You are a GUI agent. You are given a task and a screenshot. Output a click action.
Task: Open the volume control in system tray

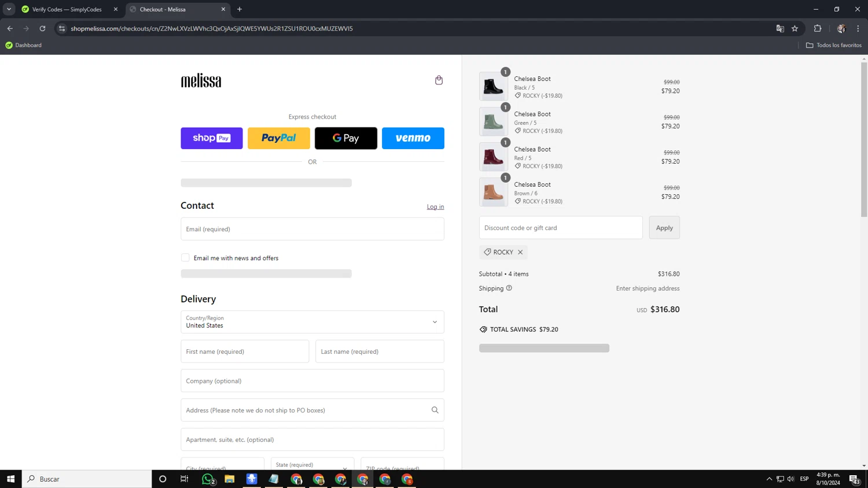coord(790,479)
